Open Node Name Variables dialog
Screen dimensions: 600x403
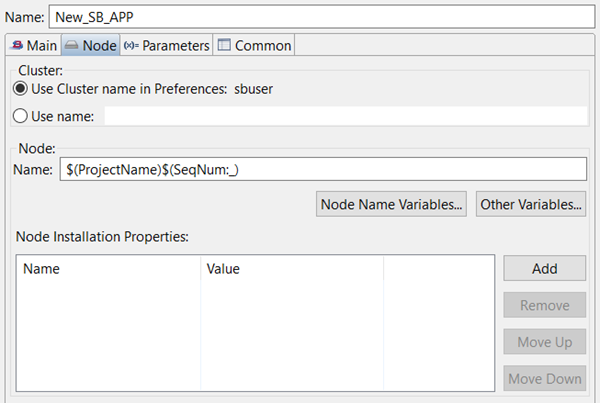(392, 204)
